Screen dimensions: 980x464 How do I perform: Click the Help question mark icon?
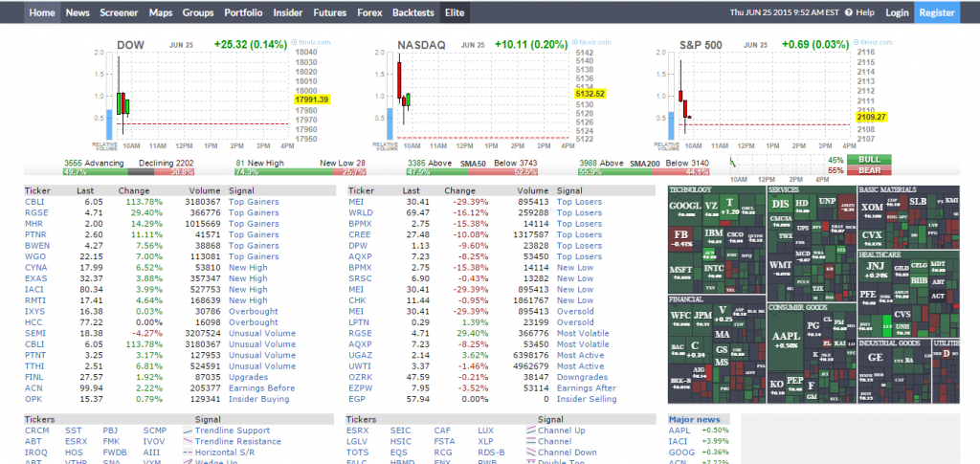click(x=849, y=12)
